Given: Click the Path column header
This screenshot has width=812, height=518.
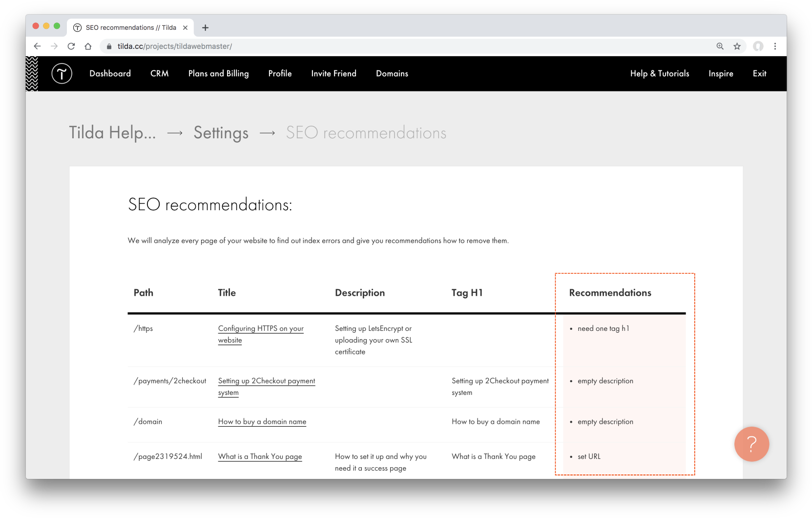Looking at the screenshot, I should click(x=144, y=293).
